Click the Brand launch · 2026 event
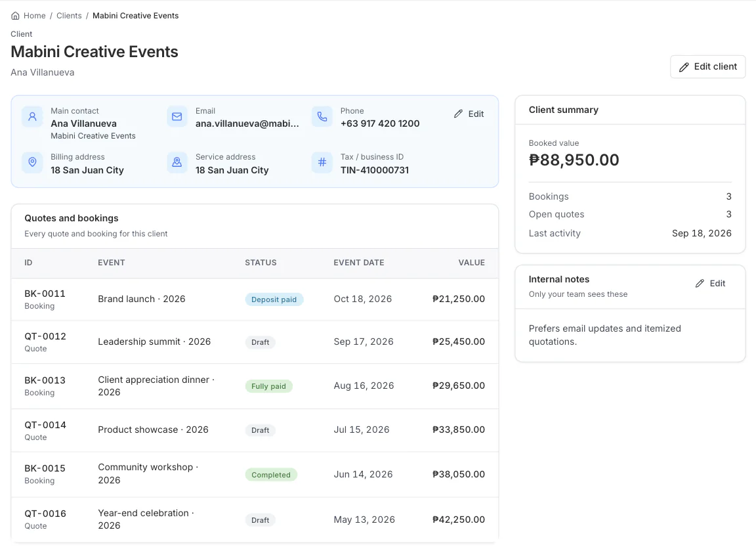The image size is (756, 553). 142,299
